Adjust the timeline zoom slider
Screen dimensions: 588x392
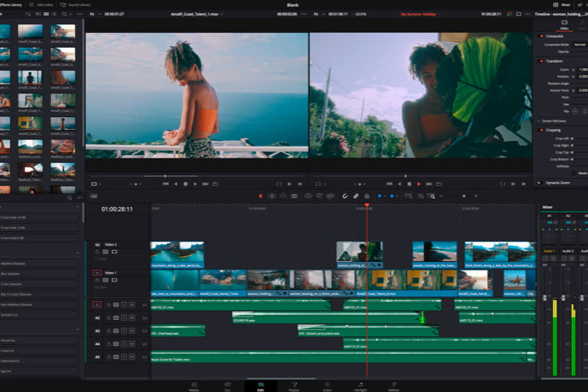[464, 196]
